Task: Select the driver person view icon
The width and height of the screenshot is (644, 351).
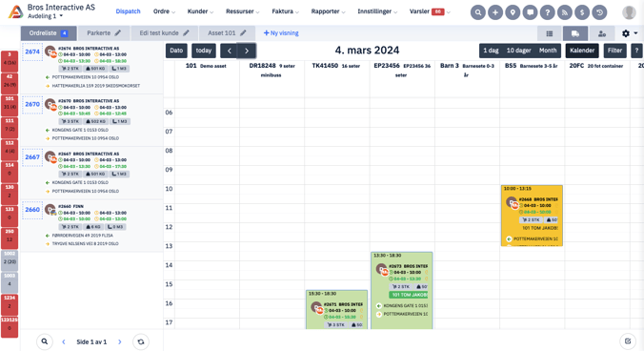Action: point(602,33)
